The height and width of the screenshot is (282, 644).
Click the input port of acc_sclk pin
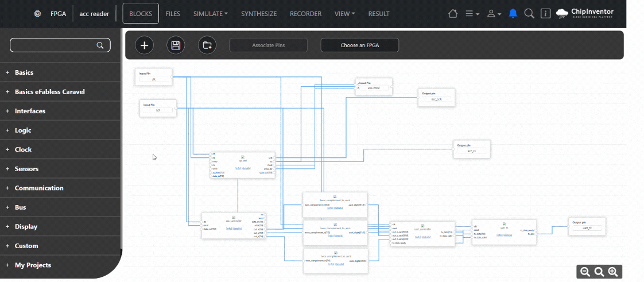[x=418, y=97]
